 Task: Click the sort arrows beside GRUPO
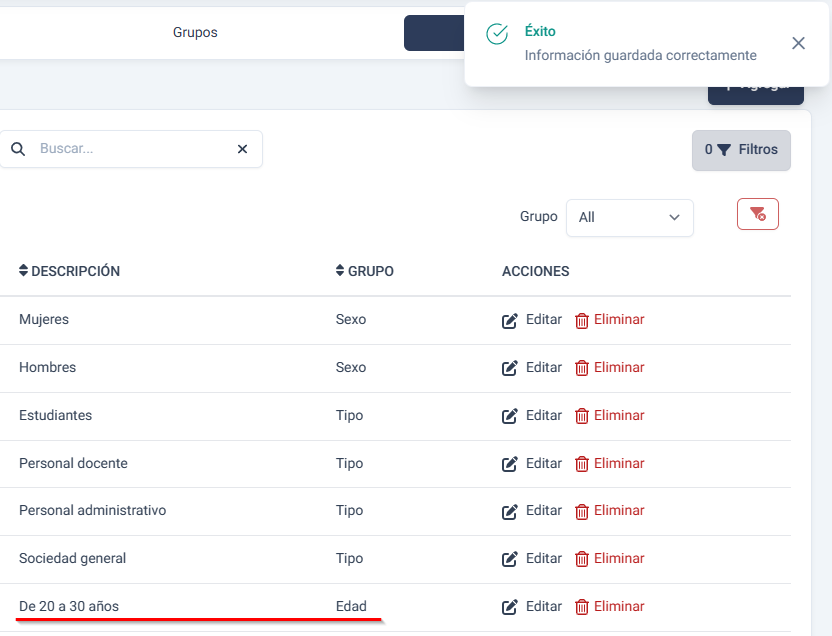tap(341, 271)
